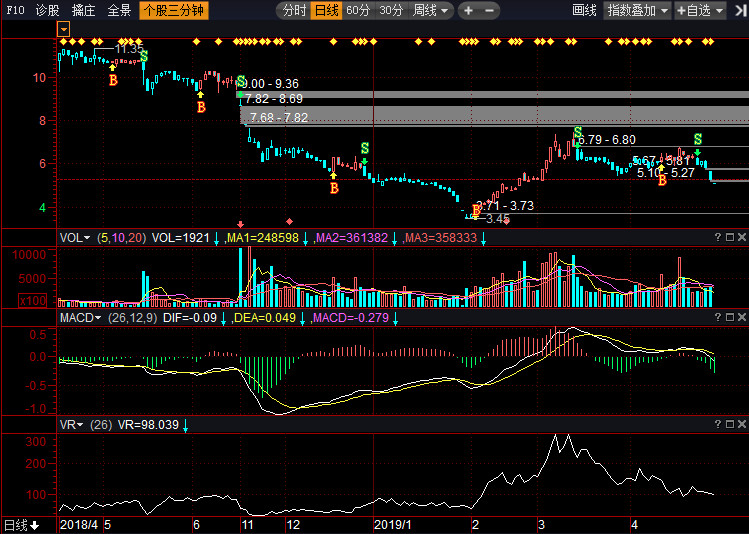Click the 自选 add to watchlist button
The image size is (749, 534).
point(704,10)
